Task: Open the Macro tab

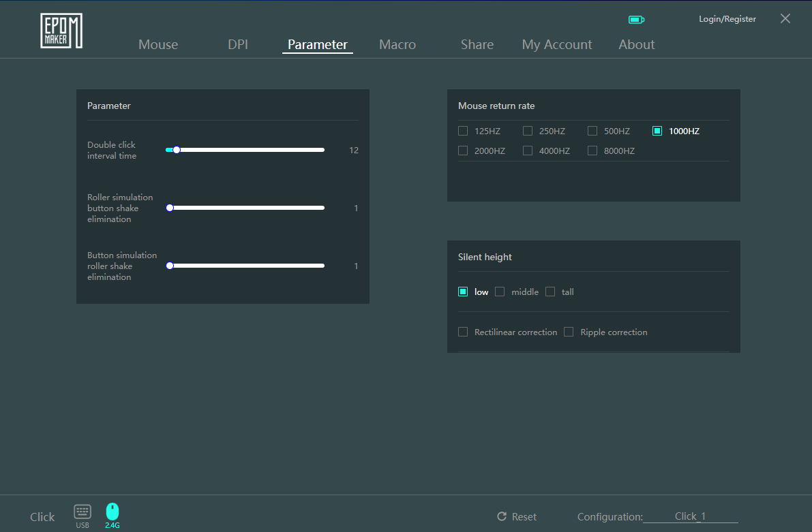Action: pyautogui.click(x=397, y=45)
